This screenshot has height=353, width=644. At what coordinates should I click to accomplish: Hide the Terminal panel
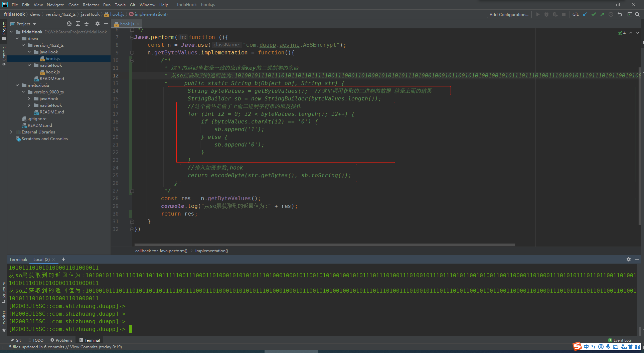pyautogui.click(x=637, y=259)
